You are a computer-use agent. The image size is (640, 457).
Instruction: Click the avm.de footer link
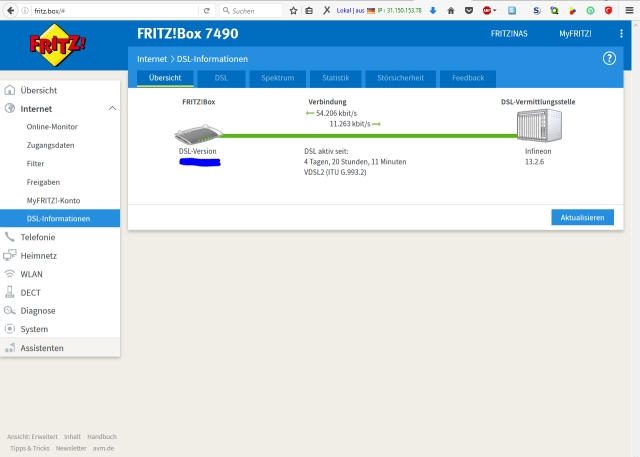pos(103,448)
